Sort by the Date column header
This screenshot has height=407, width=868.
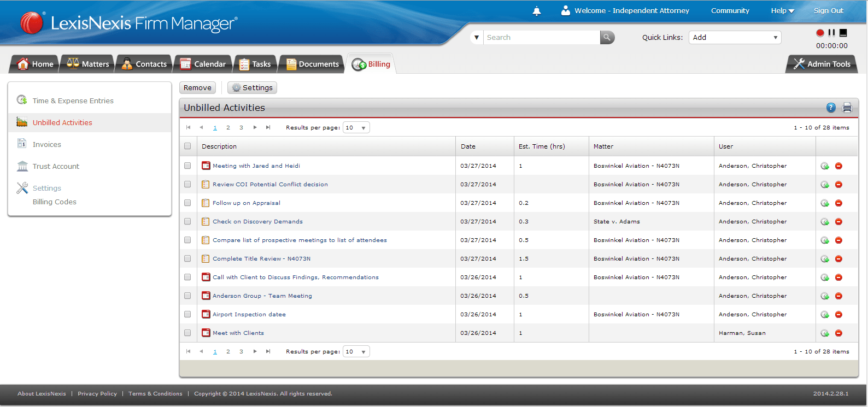468,146
